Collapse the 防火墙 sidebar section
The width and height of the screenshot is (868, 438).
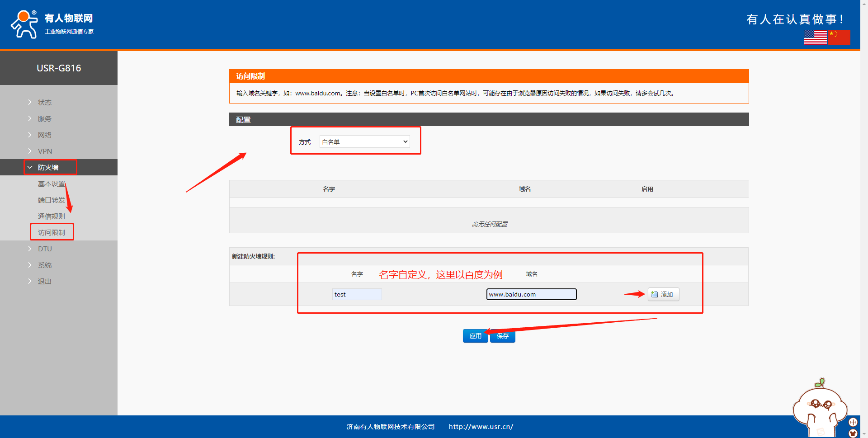coord(48,167)
